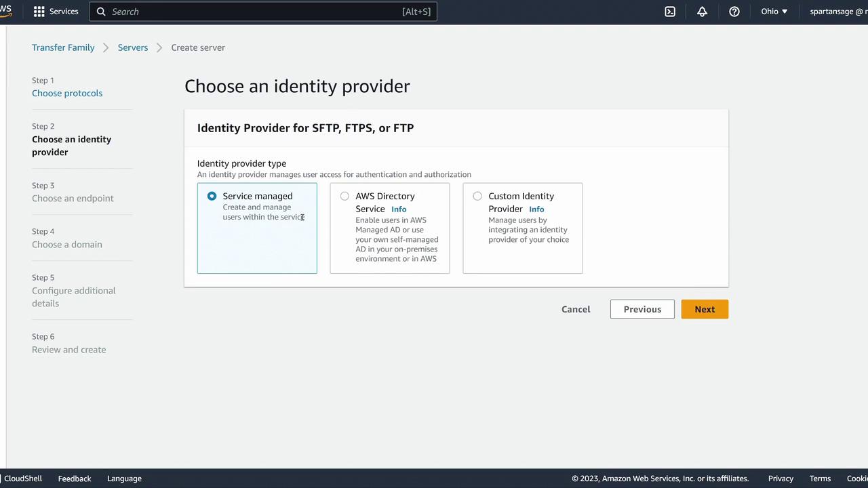Go to Step 1 Choose protocols
The height and width of the screenshot is (488, 868).
(67, 93)
